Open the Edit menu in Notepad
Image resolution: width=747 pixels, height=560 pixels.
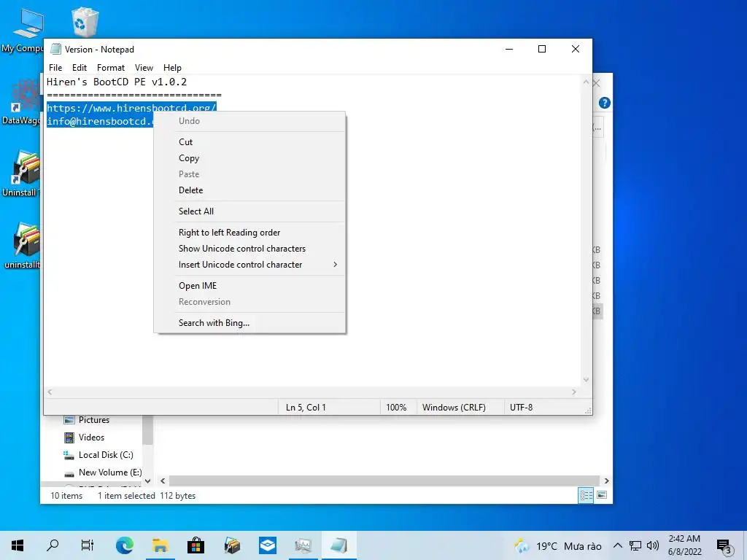pos(79,68)
